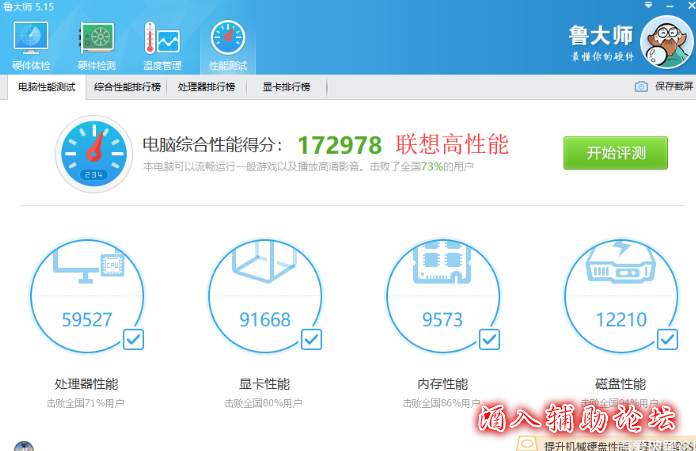Click the 内存性能 label

click(443, 384)
